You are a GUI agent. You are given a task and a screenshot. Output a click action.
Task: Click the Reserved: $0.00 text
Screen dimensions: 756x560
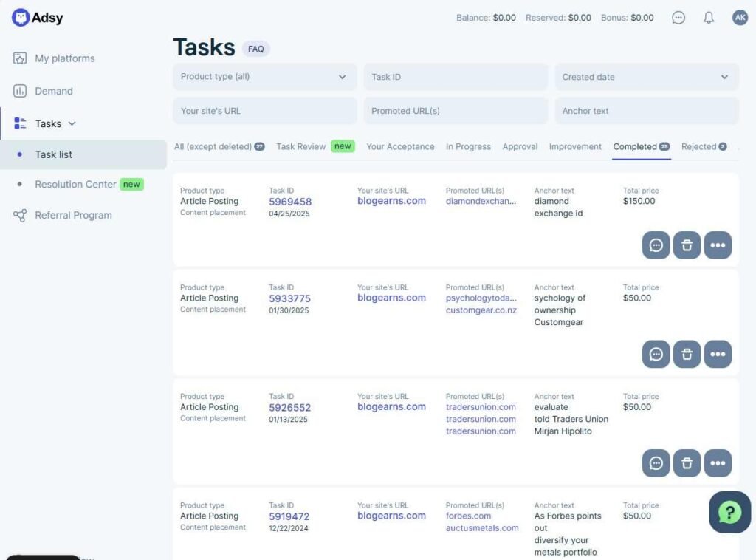(558, 18)
